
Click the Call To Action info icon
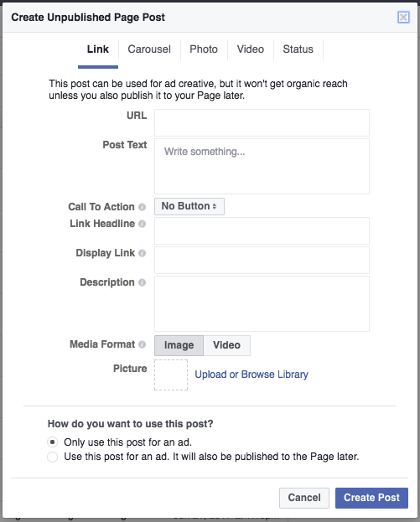142,207
